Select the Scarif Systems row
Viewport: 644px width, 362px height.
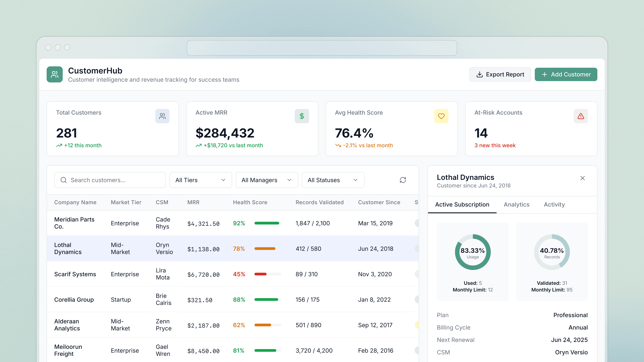(233, 274)
